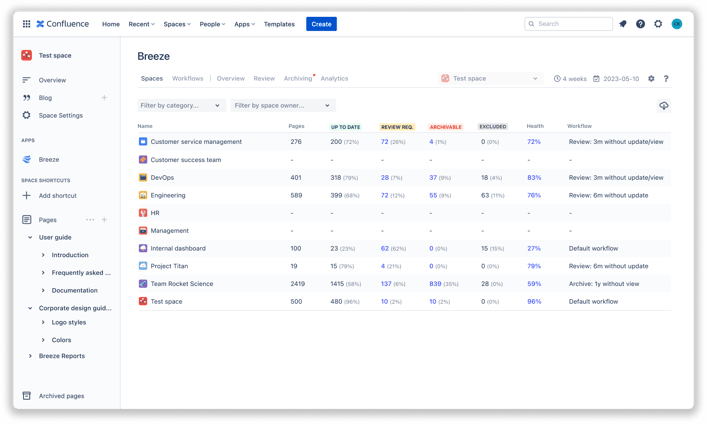Image resolution: width=707 pixels, height=424 pixels.
Task: Add a new blog post with plus icon
Action: tap(104, 97)
